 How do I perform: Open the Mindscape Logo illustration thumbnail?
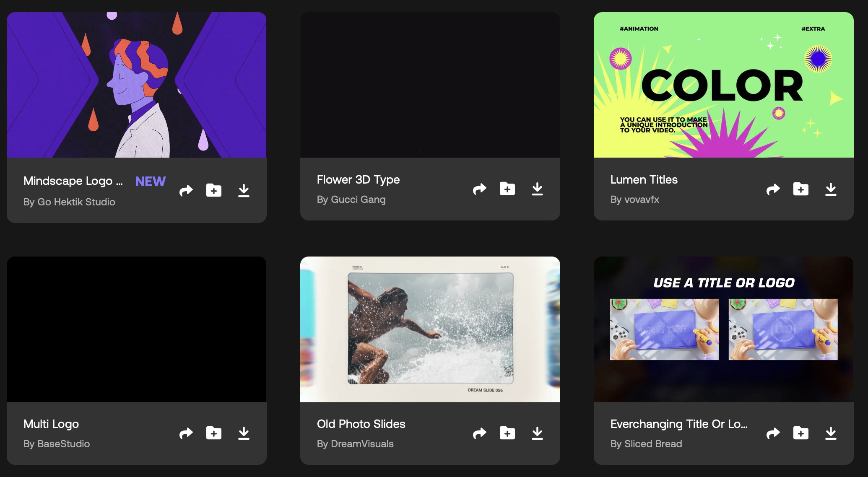coord(137,85)
